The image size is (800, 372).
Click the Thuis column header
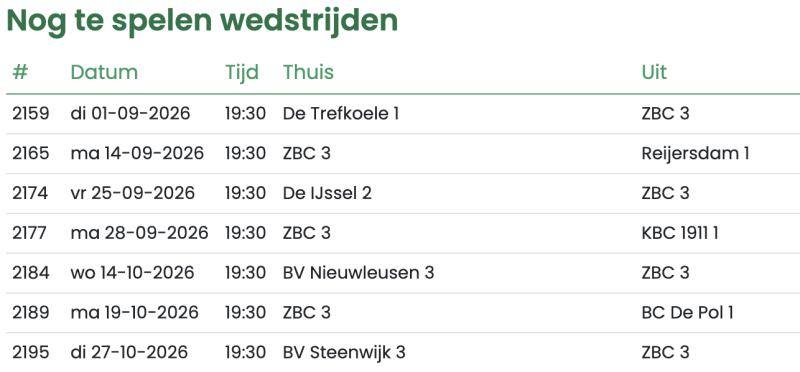click(308, 72)
